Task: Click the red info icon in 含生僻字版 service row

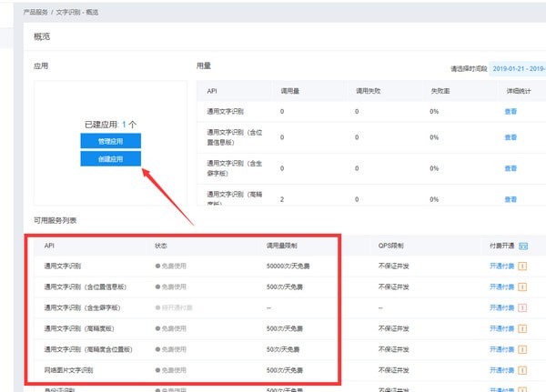Action: (522, 307)
